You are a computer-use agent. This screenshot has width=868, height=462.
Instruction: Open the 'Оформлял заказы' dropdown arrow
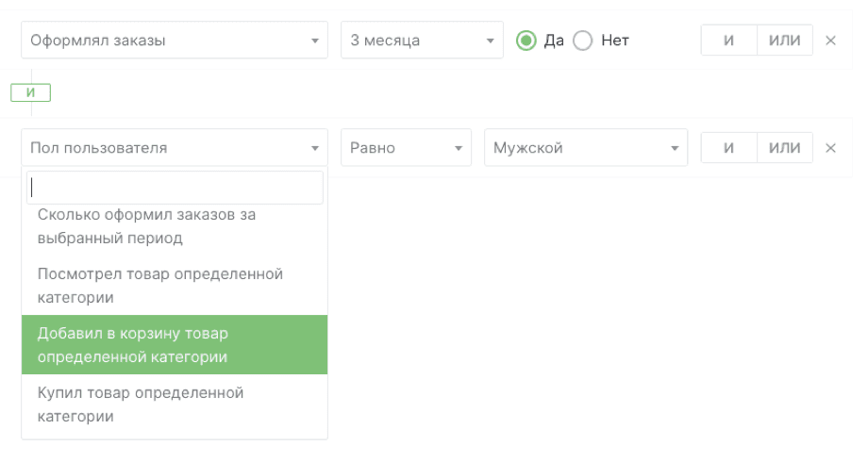(x=314, y=41)
